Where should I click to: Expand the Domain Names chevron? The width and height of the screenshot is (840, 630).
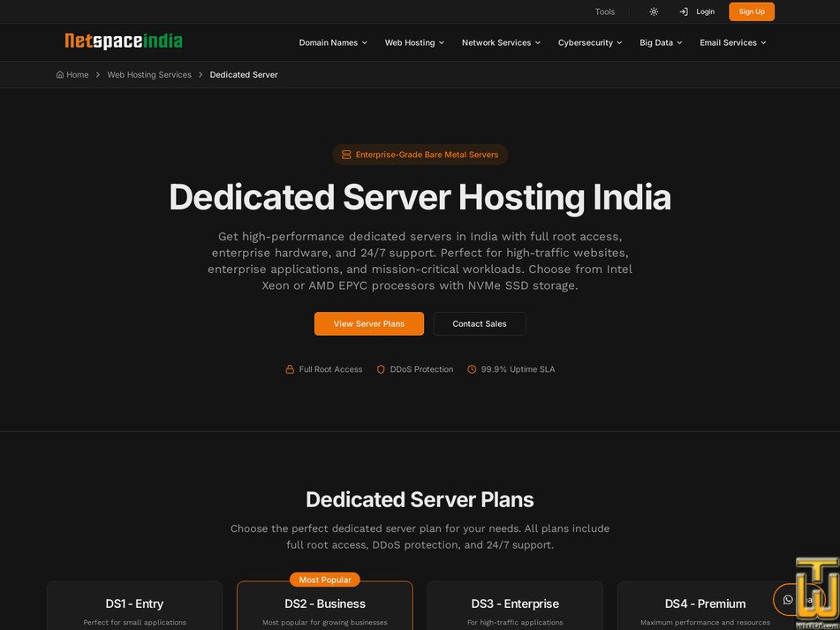[364, 43]
